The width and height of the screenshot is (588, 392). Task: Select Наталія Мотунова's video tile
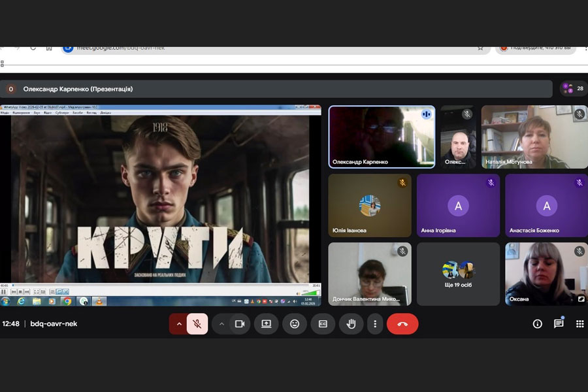point(534,137)
